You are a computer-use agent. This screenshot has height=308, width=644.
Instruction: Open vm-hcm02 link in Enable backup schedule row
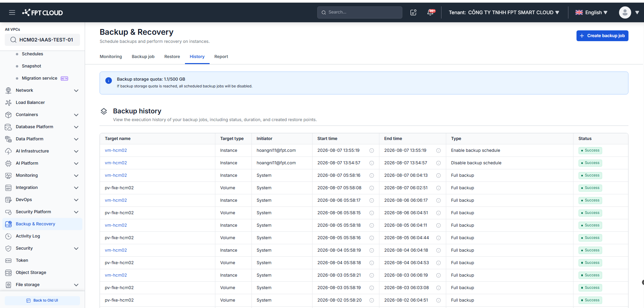pos(116,150)
